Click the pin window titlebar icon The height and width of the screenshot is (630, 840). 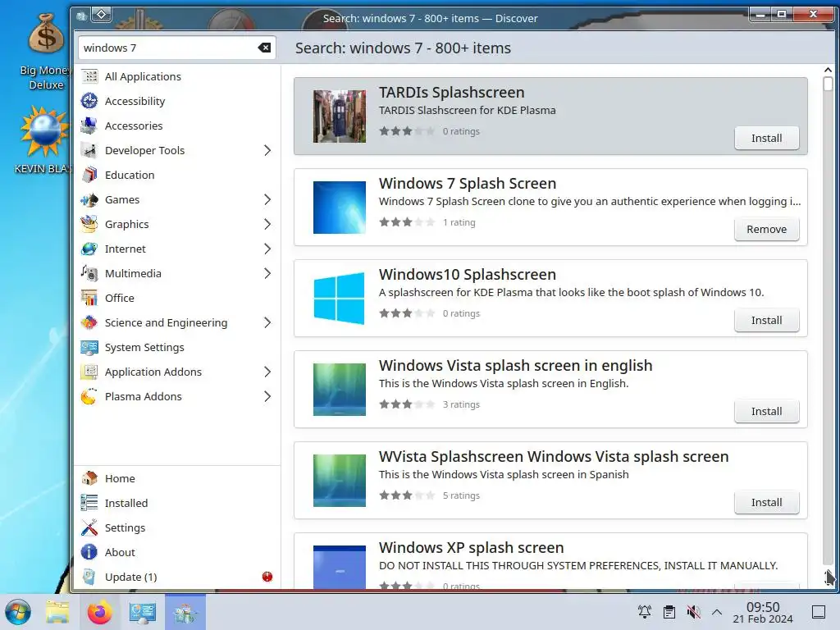[x=102, y=15]
